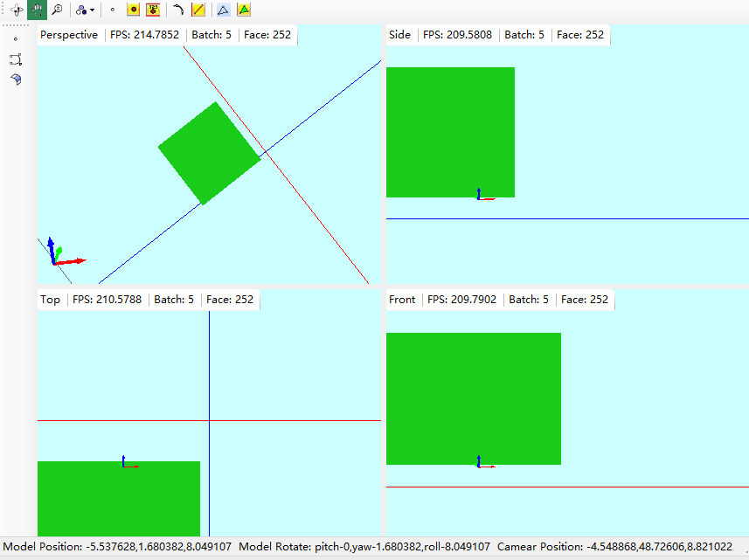Click FPS: 214.7852 in Perspective header
The width and height of the screenshot is (749, 560).
145,35
